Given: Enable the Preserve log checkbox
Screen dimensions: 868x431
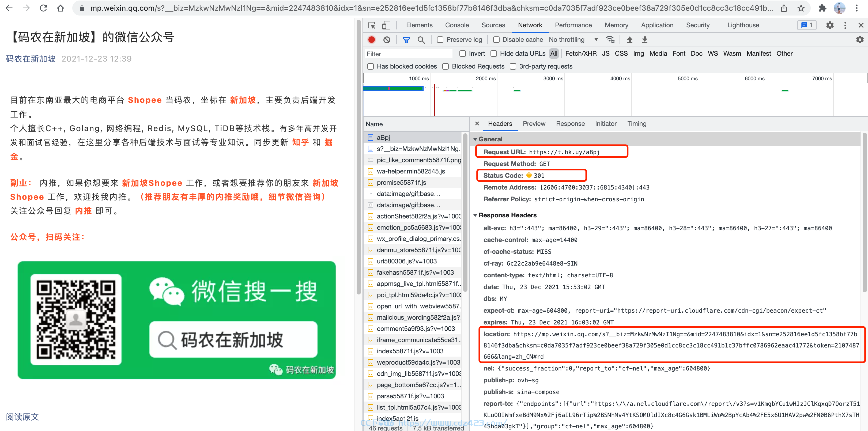Looking at the screenshot, I should coord(440,40).
